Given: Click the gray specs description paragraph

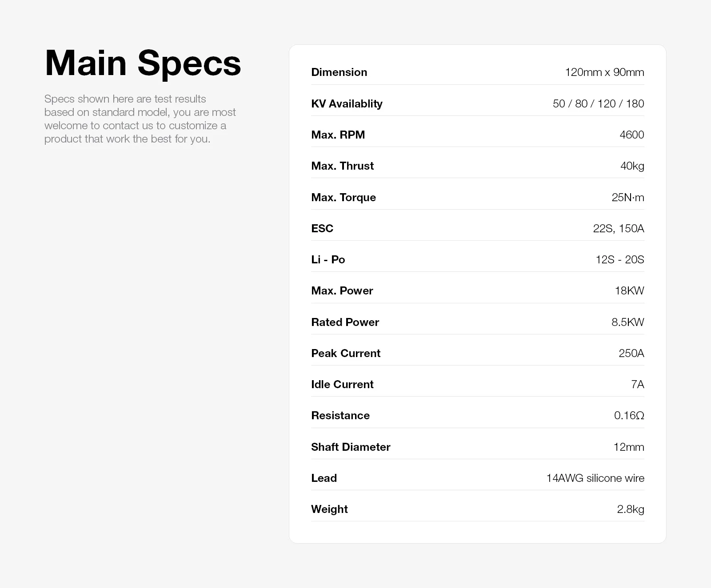Looking at the screenshot, I should click(140, 119).
